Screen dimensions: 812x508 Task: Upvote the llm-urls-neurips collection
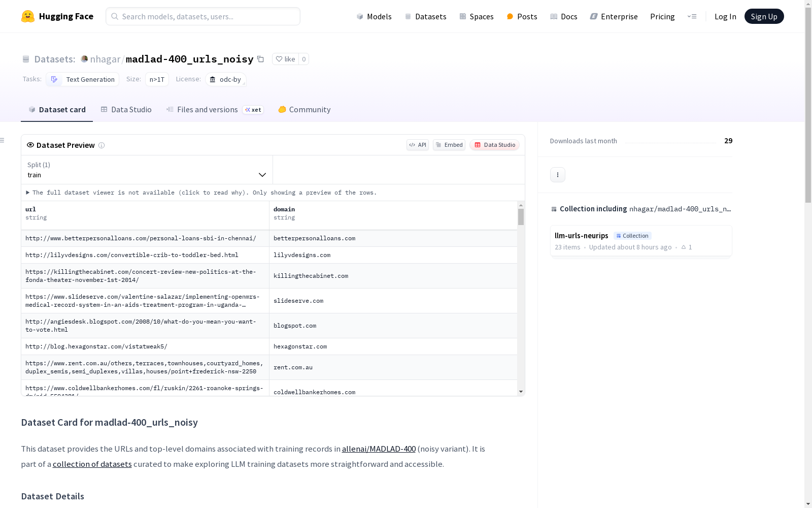(x=687, y=247)
